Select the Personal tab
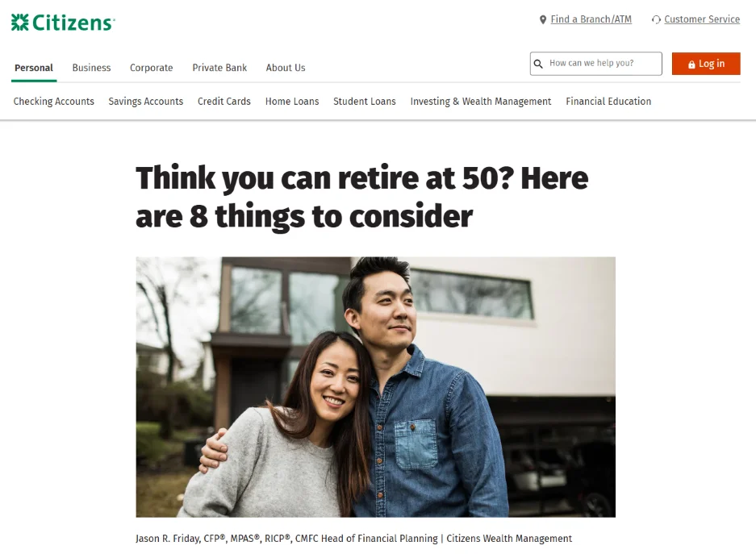Image resolution: width=756 pixels, height=554 pixels. (x=34, y=68)
